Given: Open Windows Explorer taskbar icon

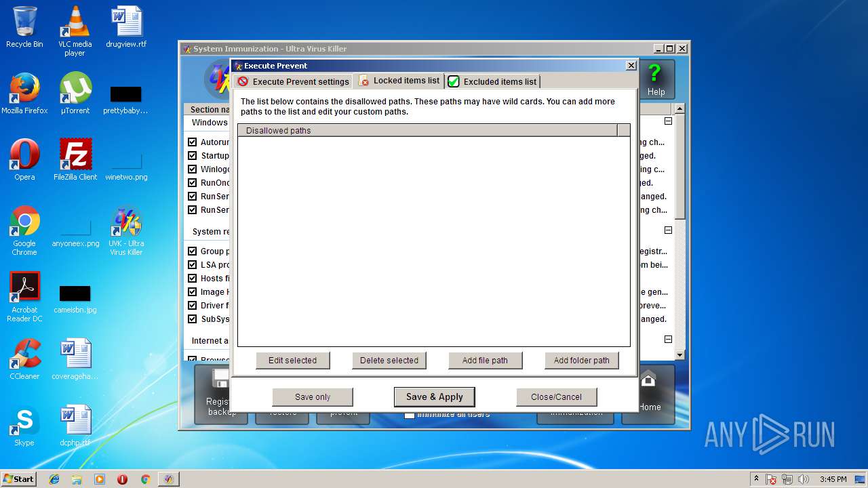Looking at the screenshot, I should (x=77, y=479).
